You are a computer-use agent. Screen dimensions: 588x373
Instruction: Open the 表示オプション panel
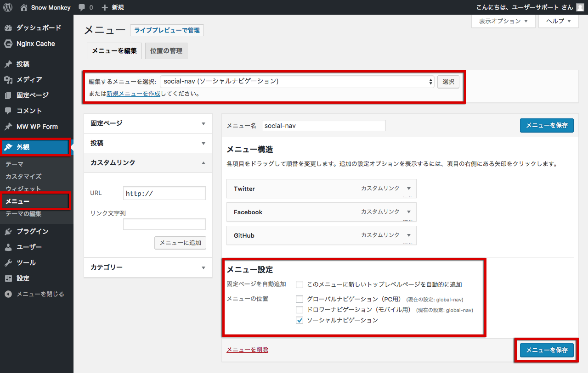point(503,21)
